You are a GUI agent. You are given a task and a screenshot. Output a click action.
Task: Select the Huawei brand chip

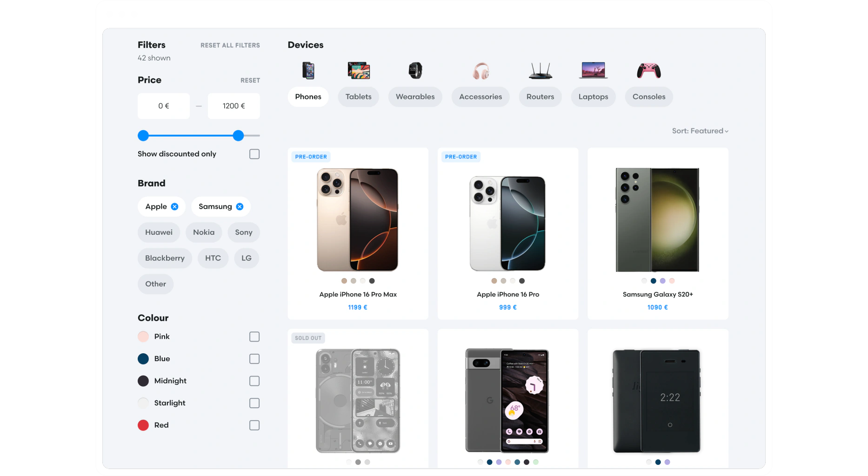[x=159, y=232]
